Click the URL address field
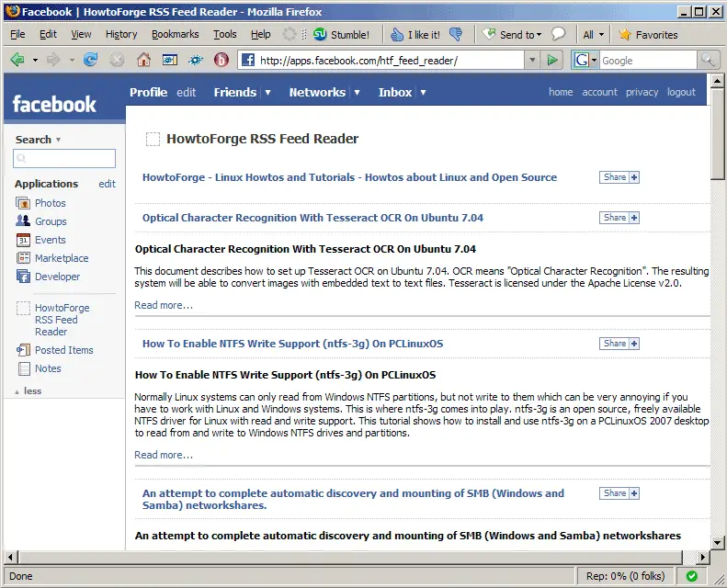 click(x=391, y=61)
